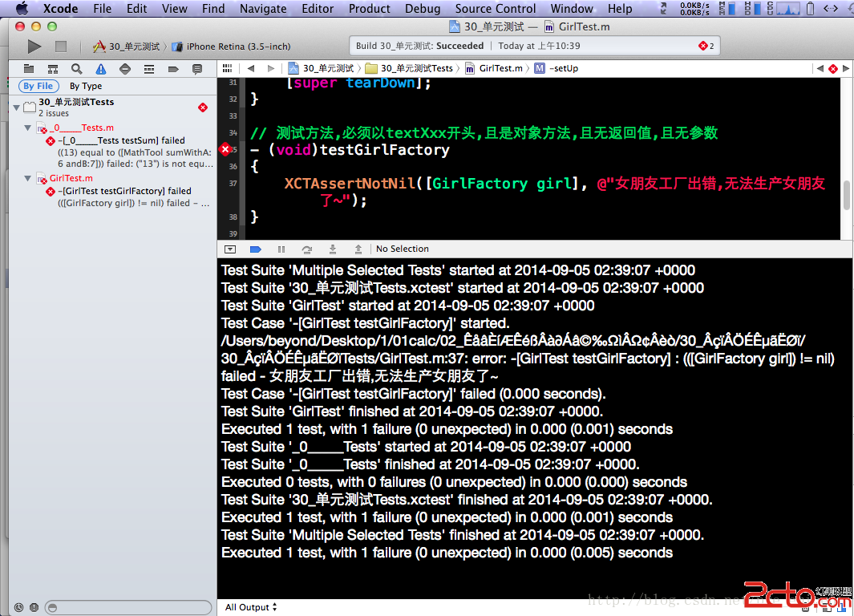Open the Xcode application menu

[60, 9]
